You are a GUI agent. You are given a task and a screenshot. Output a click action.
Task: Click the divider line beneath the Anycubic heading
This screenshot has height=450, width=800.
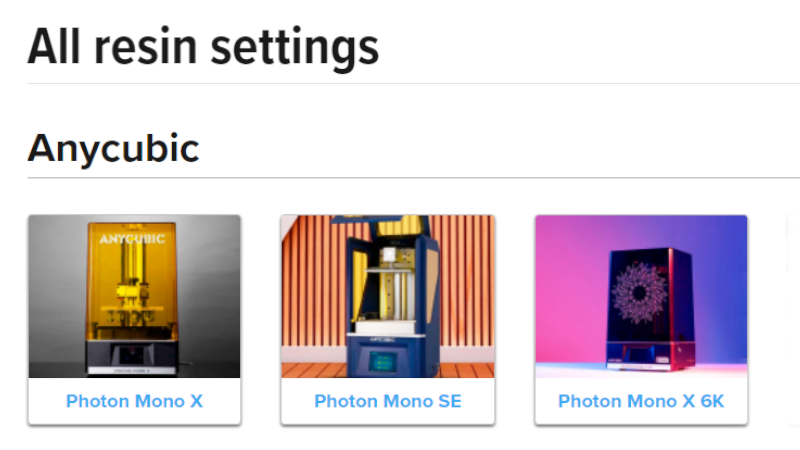pyautogui.click(x=400, y=178)
